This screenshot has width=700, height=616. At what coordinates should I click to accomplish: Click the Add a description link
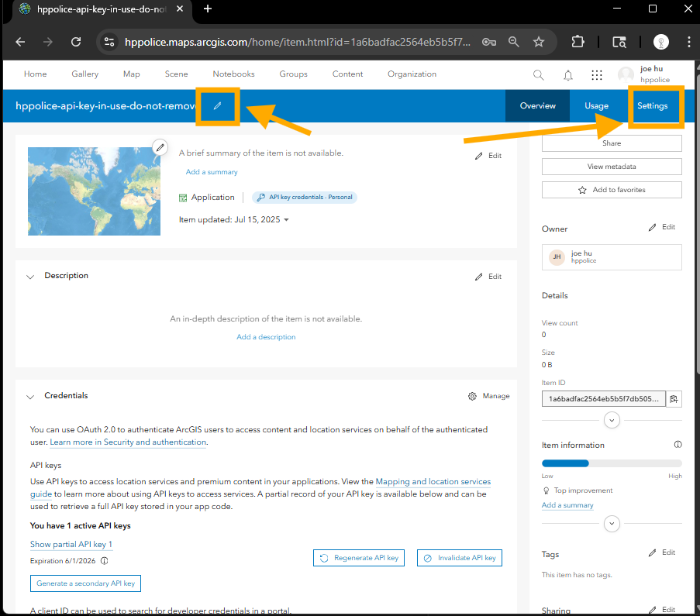click(x=266, y=337)
